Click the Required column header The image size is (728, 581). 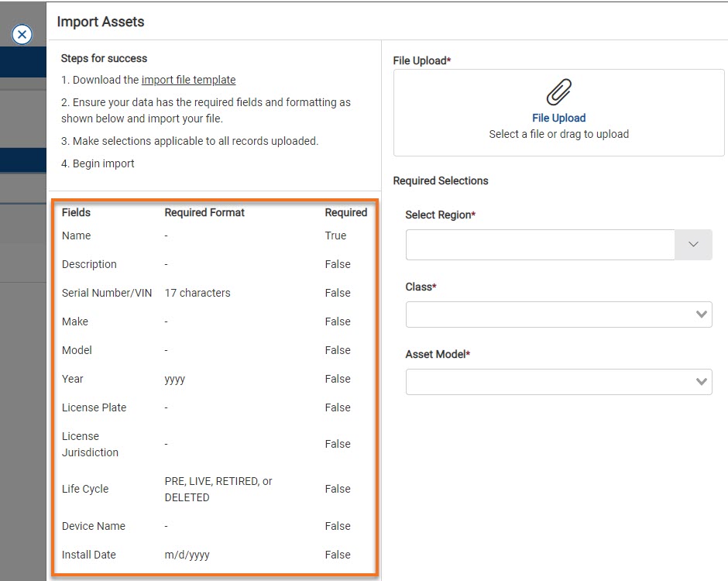pyautogui.click(x=346, y=212)
